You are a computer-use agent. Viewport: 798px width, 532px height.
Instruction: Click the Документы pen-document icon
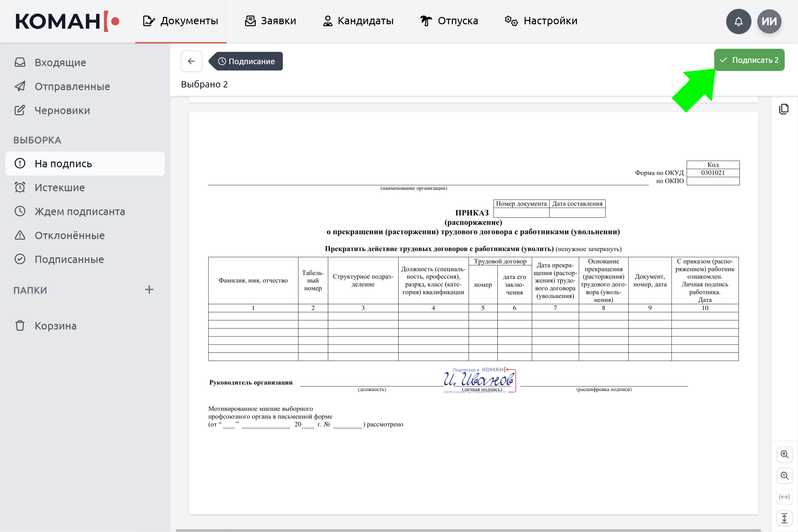149,21
